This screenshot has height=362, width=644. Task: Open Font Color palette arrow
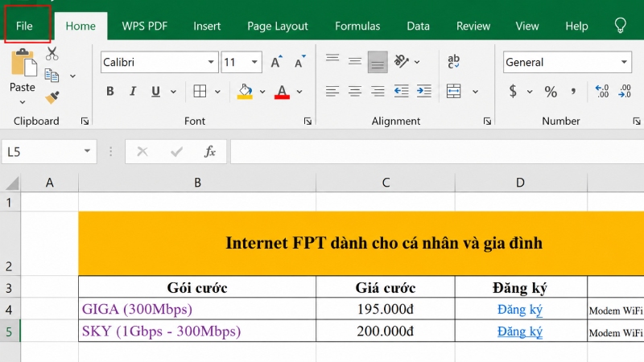[x=299, y=92]
